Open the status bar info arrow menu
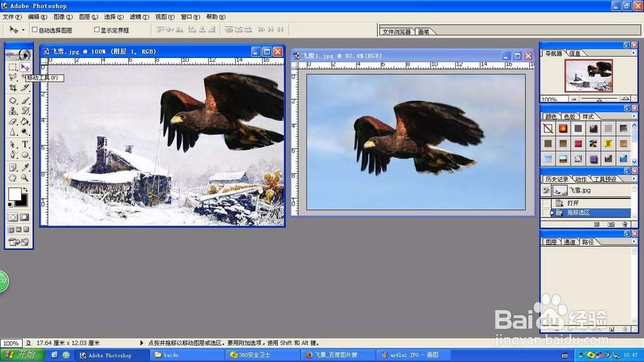 click(x=142, y=343)
